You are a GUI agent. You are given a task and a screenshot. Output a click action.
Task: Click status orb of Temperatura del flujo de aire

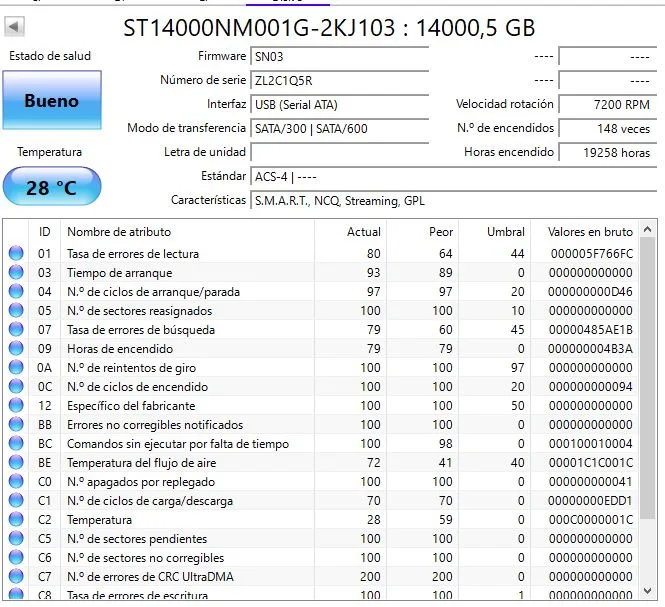16,462
